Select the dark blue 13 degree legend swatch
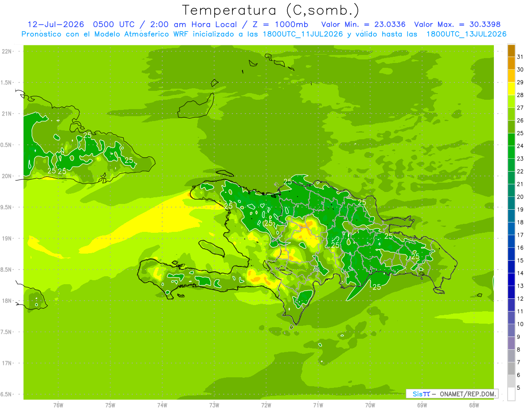Image resolution: width=532 pixels, height=411 pixels. tap(511, 279)
